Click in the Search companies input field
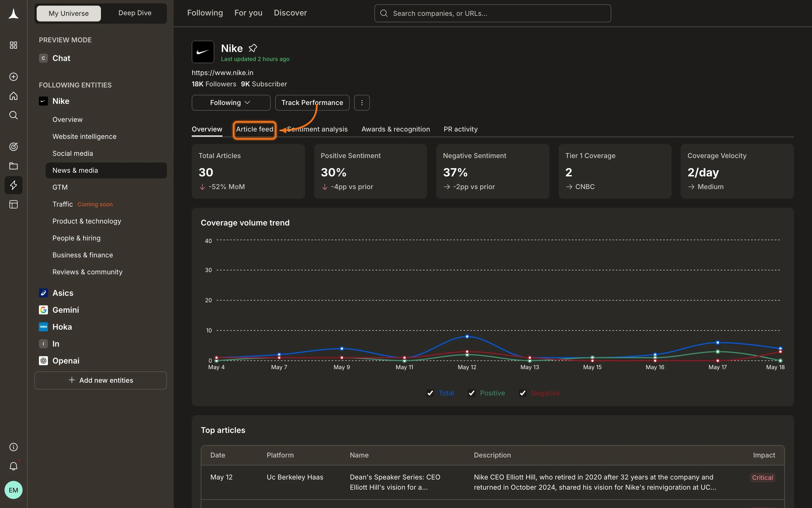The image size is (812, 508). [x=493, y=14]
